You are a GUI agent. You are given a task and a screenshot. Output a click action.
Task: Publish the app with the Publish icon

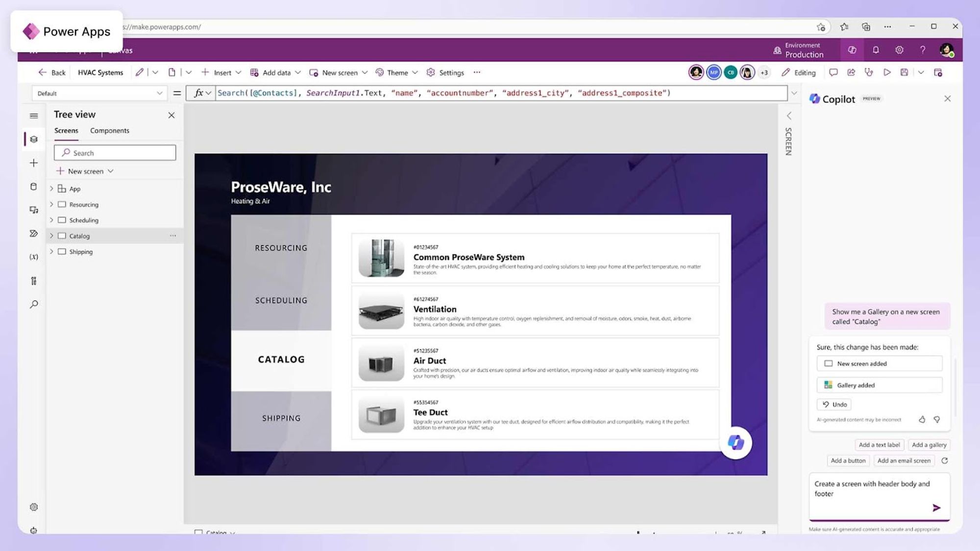coord(939,72)
